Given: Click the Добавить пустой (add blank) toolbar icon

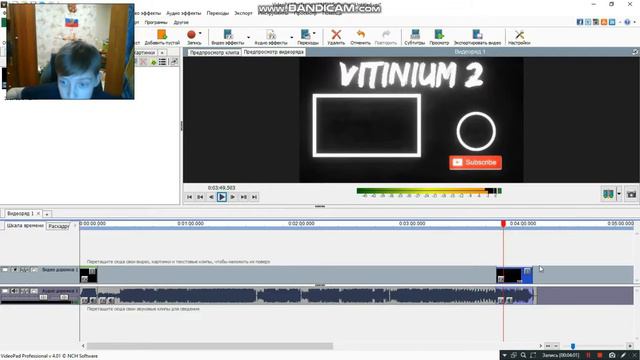Looking at the screenshot, I should [x=162, y=35].
